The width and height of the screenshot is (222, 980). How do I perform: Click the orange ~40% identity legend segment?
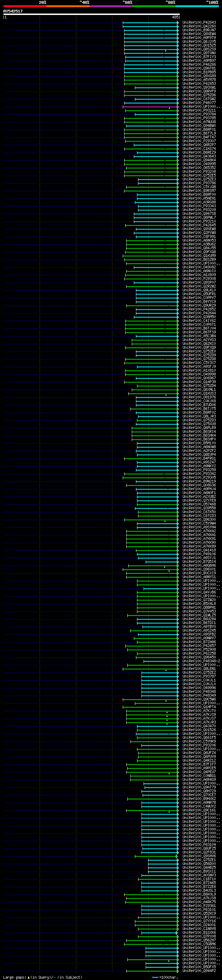pyautogui.click(x=68, y=6)
